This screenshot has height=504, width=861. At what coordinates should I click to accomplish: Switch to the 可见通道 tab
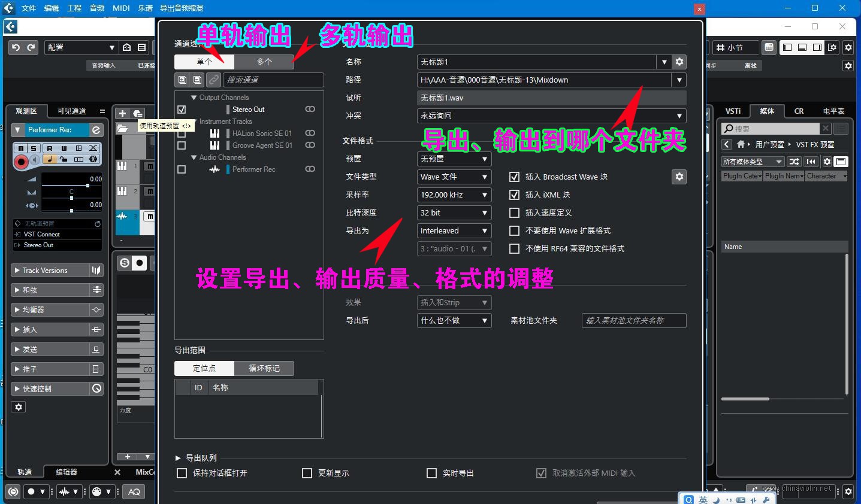coord(71,111)
